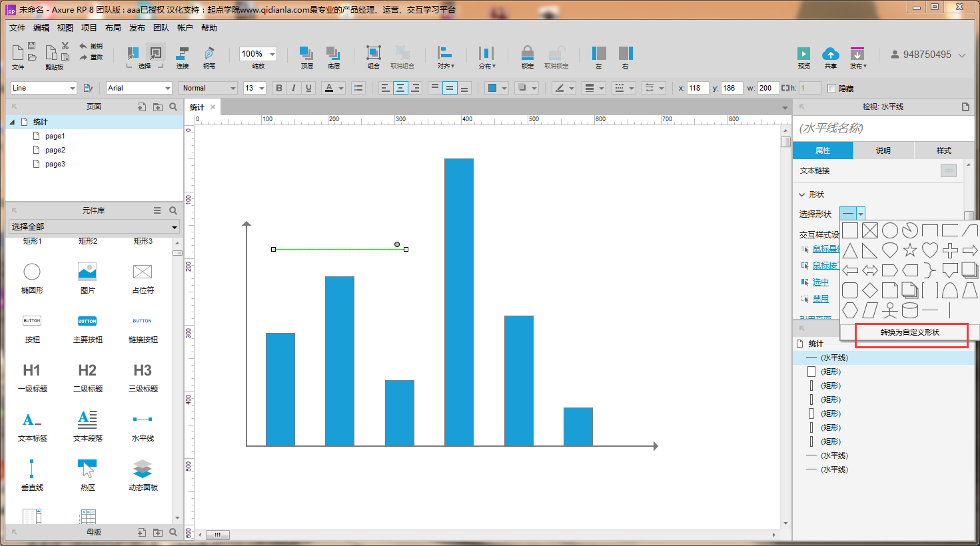The width and height of the screenshot is (980, 546).
Task: Open the zoom 100% dropdown
Action: [x=272, y=54]
